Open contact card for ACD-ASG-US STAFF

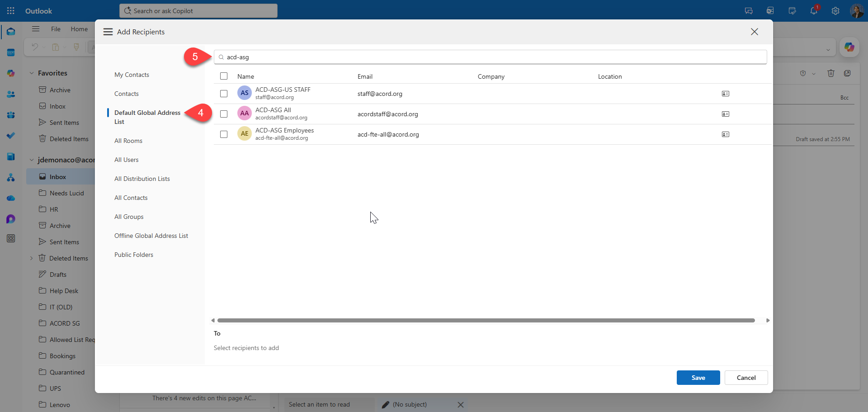tap(725, 94)
